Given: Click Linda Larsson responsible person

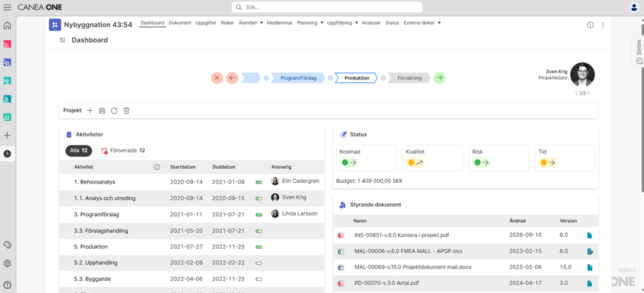Looking at the screenshot, I should click(x=294, y=213).
